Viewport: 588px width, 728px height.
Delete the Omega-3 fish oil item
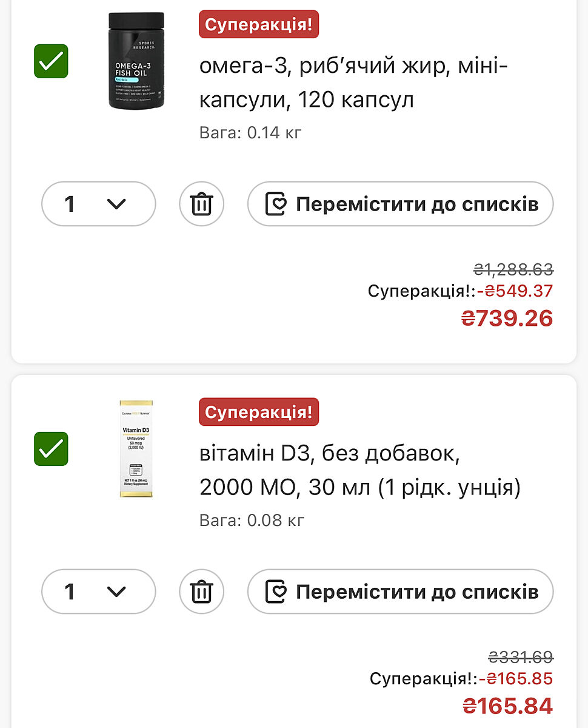201,204
